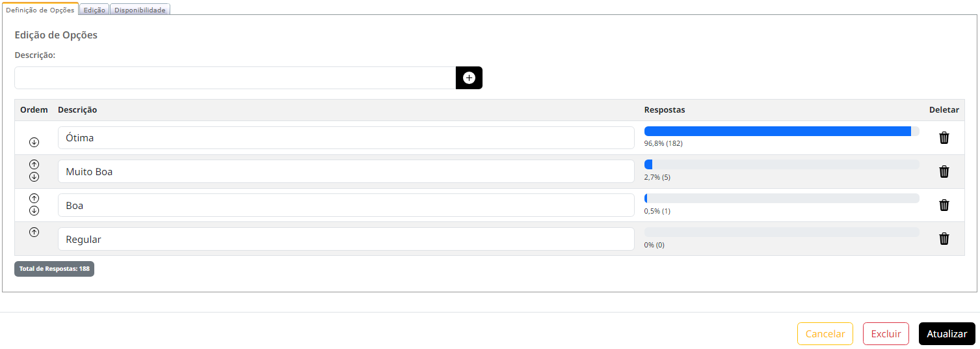The image size is (980, 349).
Task: Click the Atualizar button
Action: point(947,333)
